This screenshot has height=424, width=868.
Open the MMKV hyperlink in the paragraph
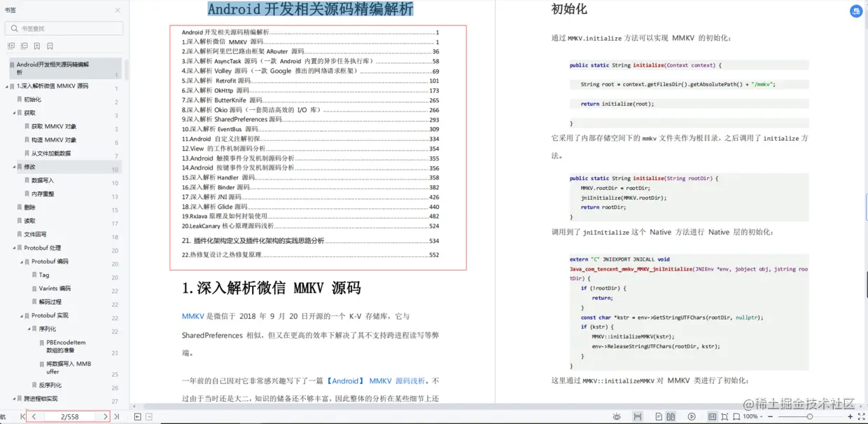click(193, 316)
